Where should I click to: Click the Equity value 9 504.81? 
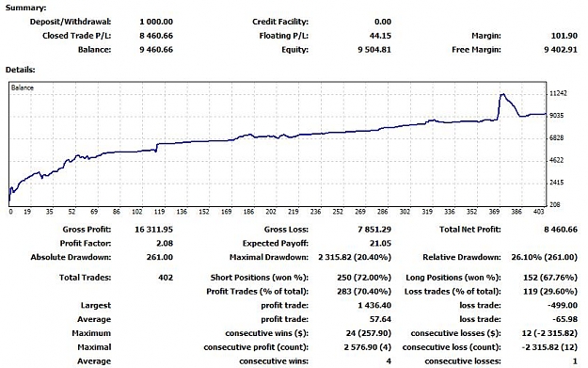tap(374, 50)
